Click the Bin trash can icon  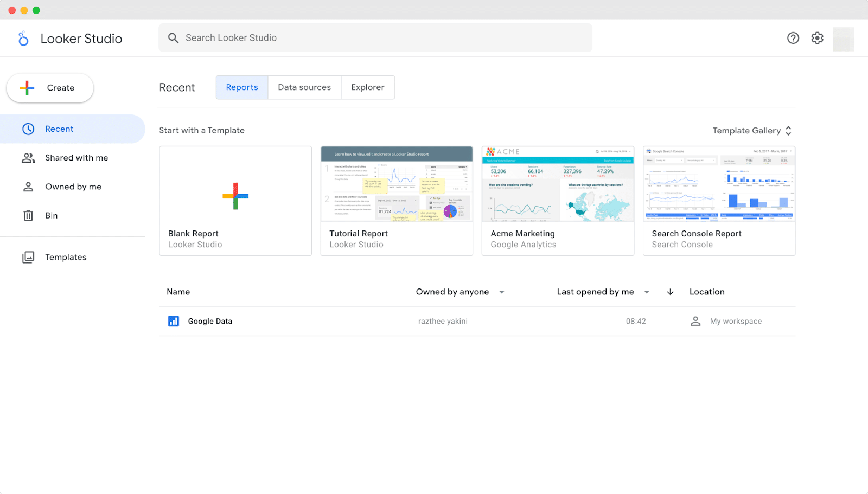pyautogui.click(x=28, y=216)
